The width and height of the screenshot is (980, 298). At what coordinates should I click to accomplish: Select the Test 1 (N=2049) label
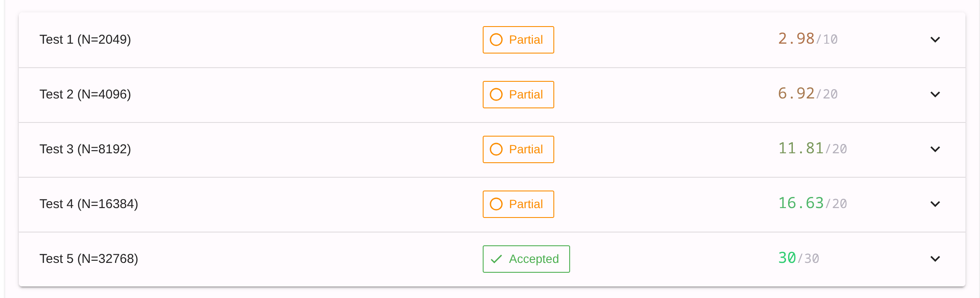tap(85, 39)
